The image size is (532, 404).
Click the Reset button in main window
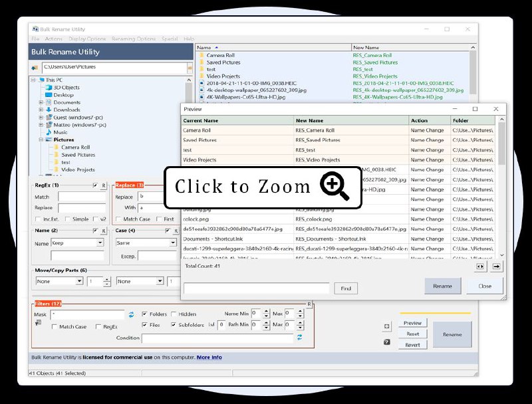coord(412,334)
